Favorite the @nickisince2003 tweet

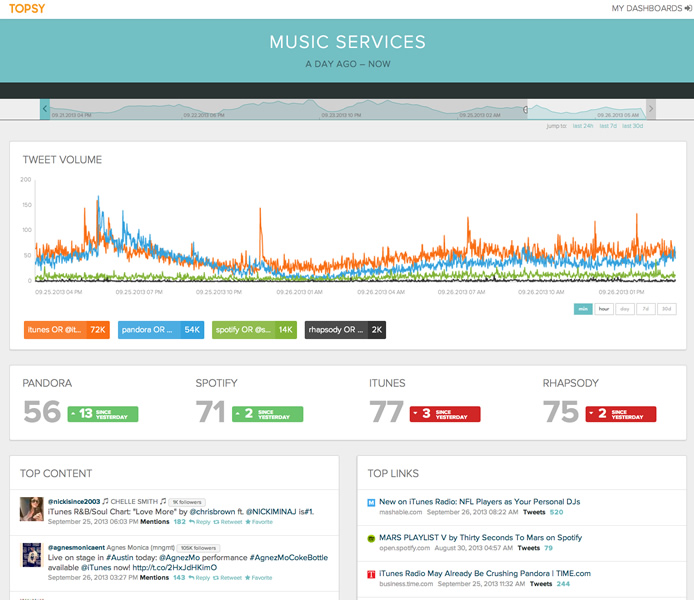coord(259,522)
